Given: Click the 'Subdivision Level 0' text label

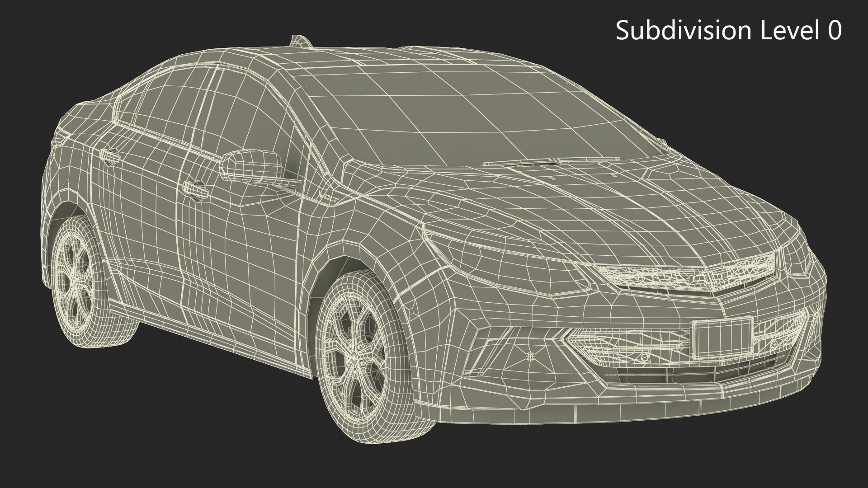Looking at the screenshot, I should [729, 31].
